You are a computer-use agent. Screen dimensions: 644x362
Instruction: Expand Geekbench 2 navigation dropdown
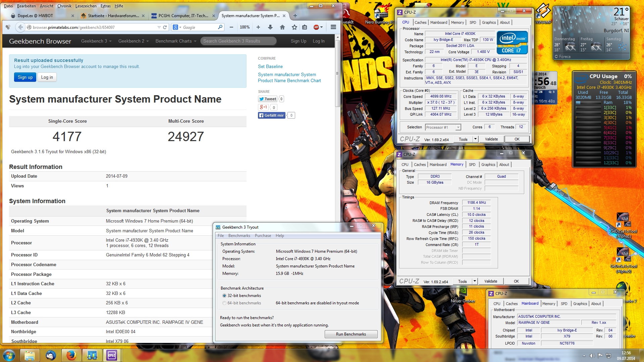[x=133, y=41]
